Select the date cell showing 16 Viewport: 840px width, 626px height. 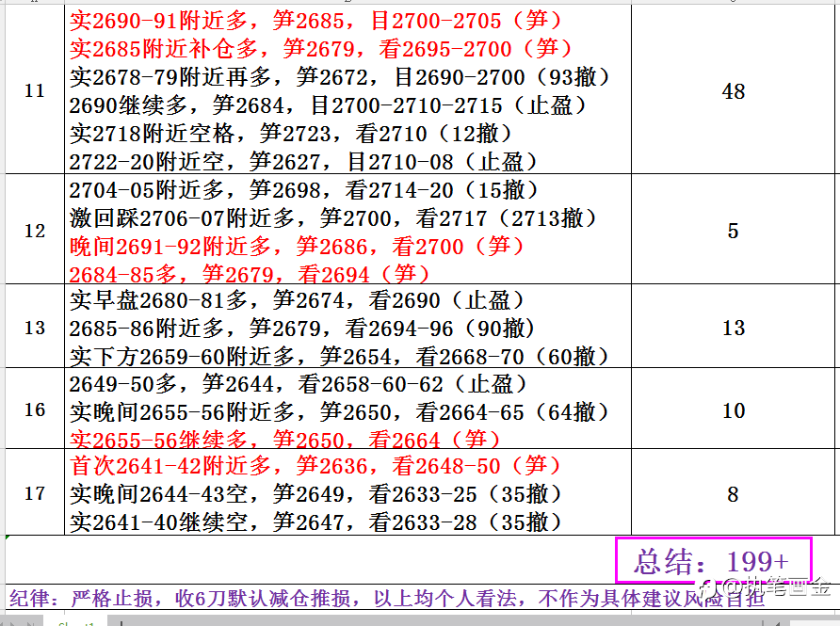(35, 409)
